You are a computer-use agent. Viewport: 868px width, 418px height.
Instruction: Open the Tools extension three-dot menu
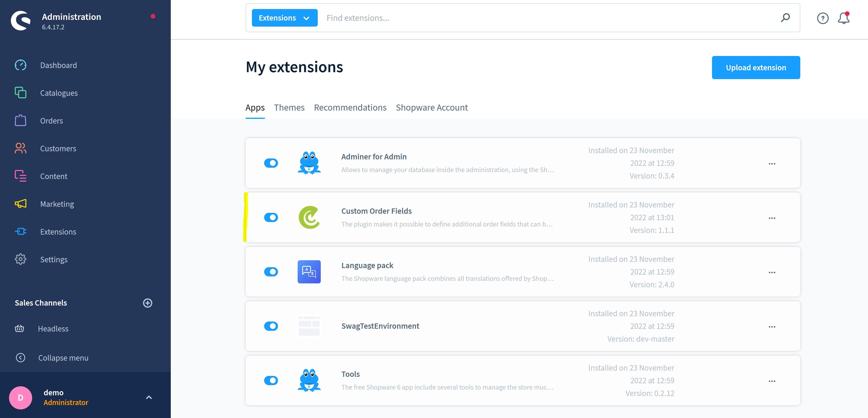pos(772,381)
